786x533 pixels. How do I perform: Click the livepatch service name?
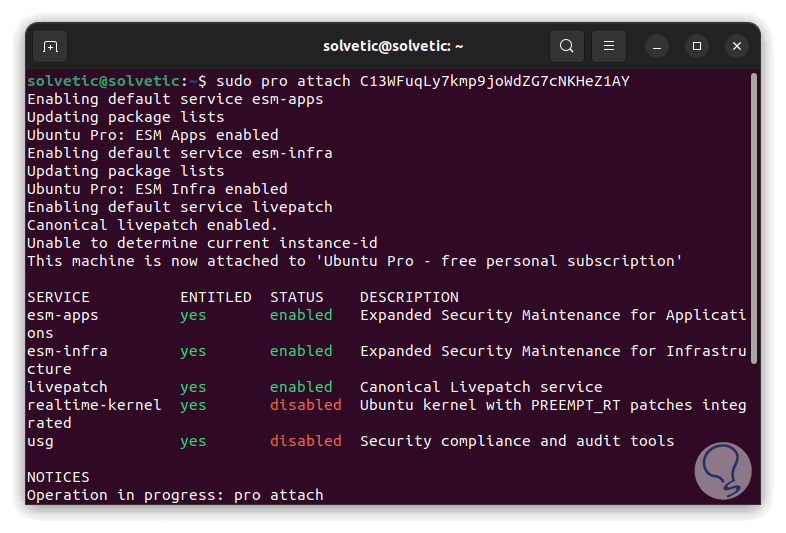[x=67, y=387]
